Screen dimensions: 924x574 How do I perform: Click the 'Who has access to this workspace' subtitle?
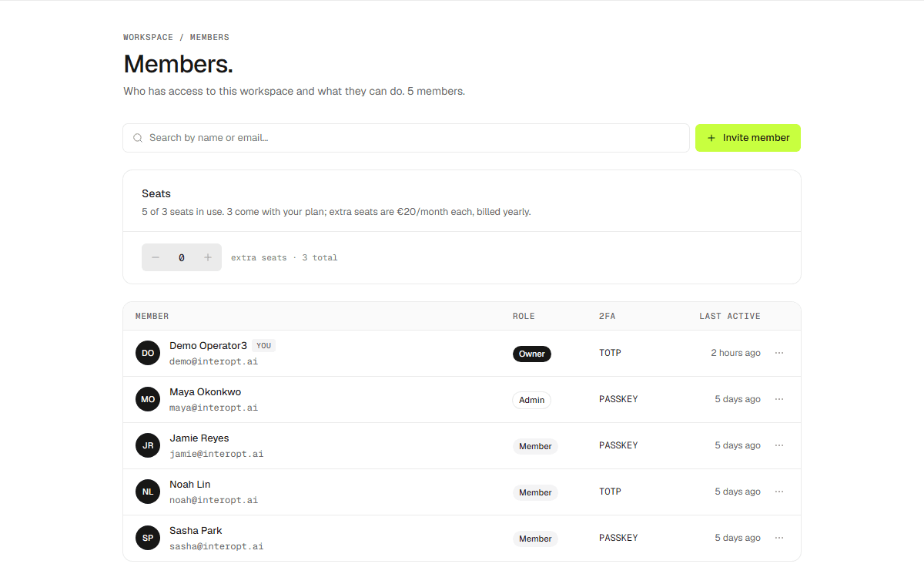[x=294, y=91]
